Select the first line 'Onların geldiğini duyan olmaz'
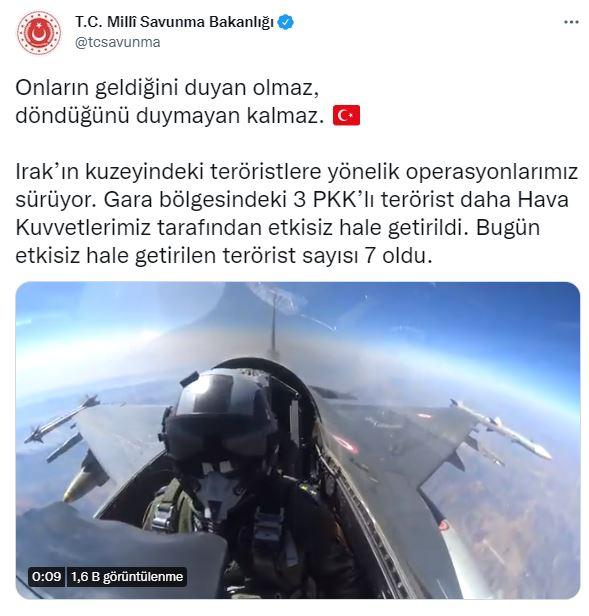This screenshot has width=589, height=616. tap(167, 88)
